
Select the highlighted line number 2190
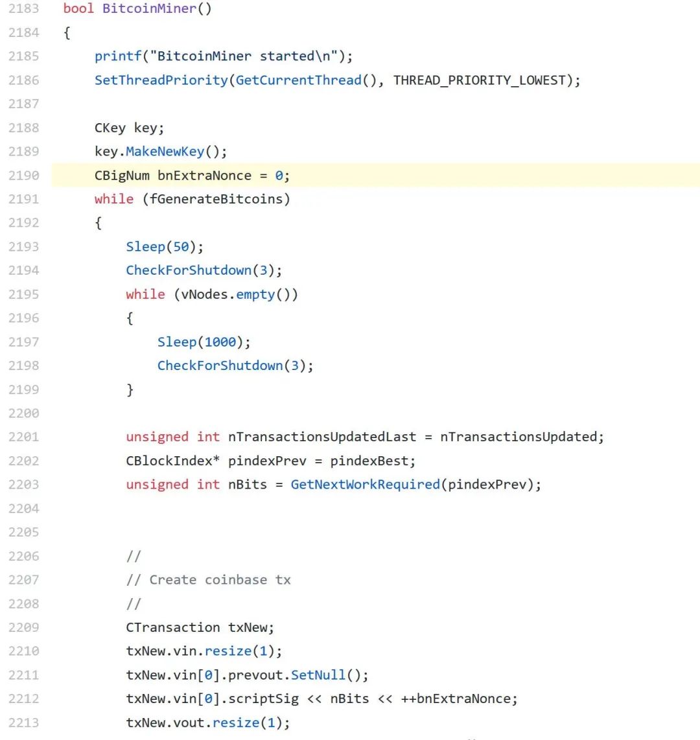(23, 176)
